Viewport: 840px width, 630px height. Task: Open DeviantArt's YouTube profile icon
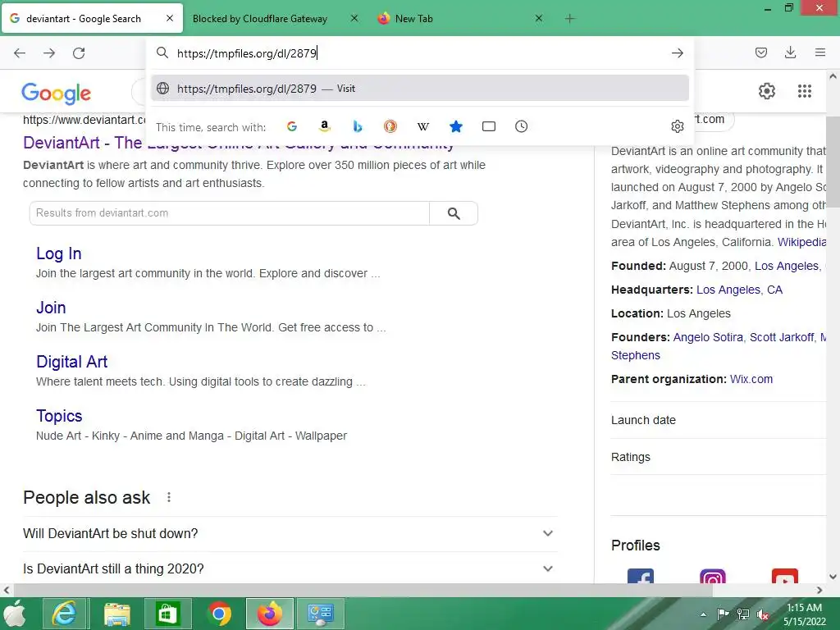(x=785, y=577)
